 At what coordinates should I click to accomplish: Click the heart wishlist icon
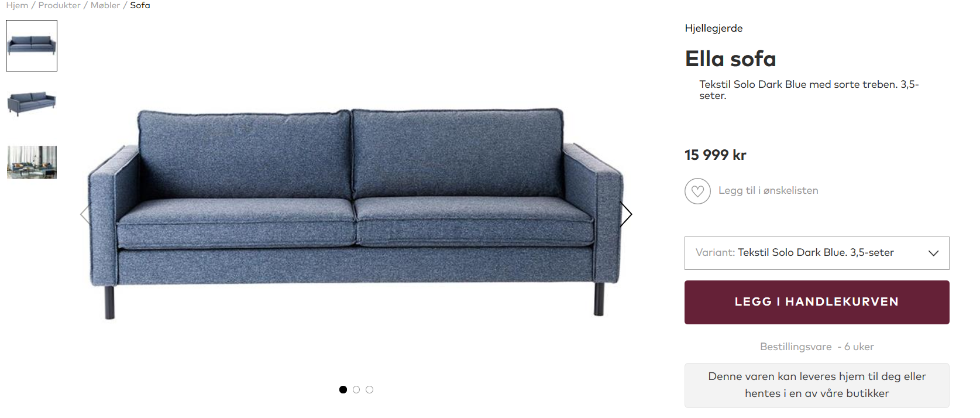(697, 191)
